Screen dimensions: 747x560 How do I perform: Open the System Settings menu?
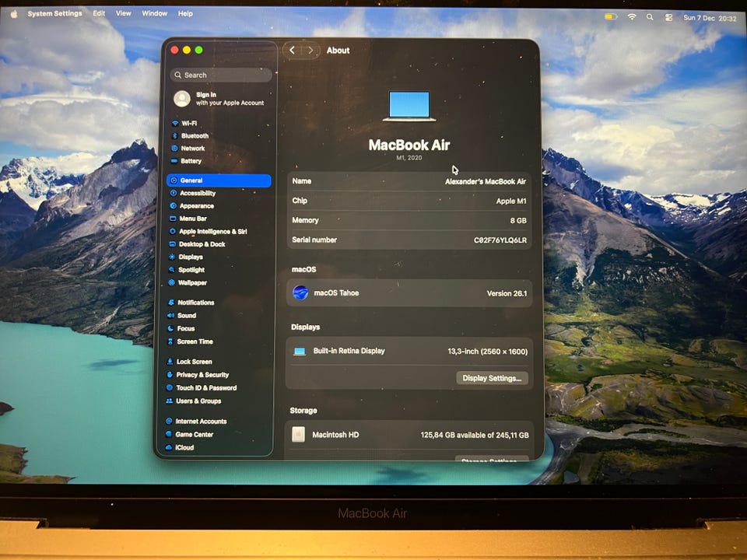[x=54, y=13]
